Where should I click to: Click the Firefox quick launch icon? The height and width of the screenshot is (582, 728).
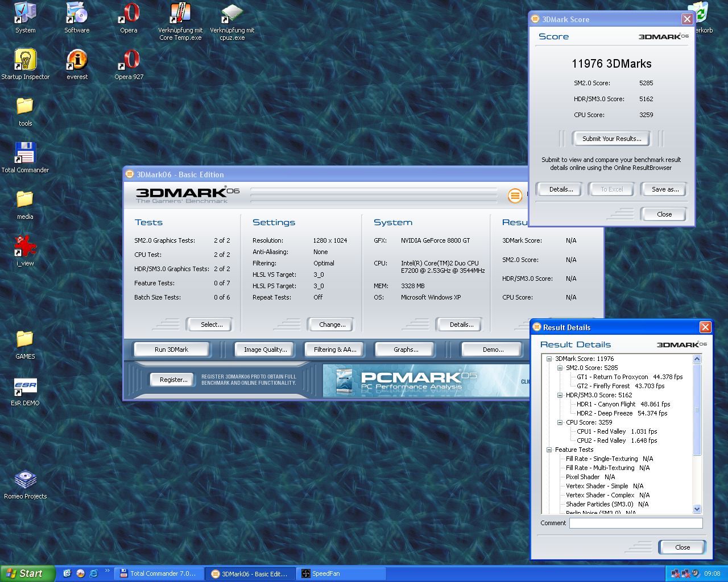tap(80, 573)
